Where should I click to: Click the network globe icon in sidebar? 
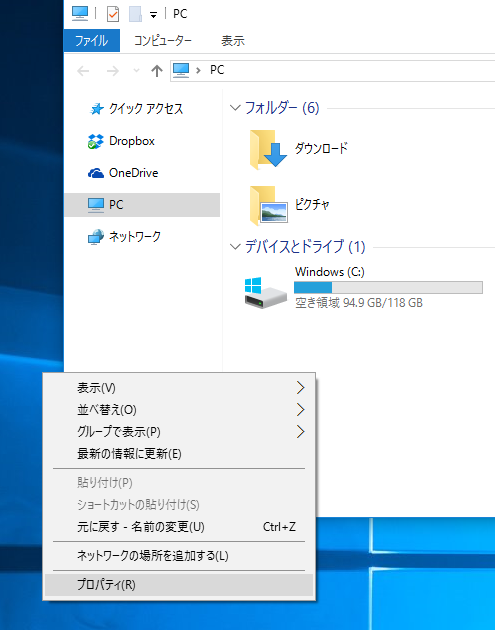[96, 237]
